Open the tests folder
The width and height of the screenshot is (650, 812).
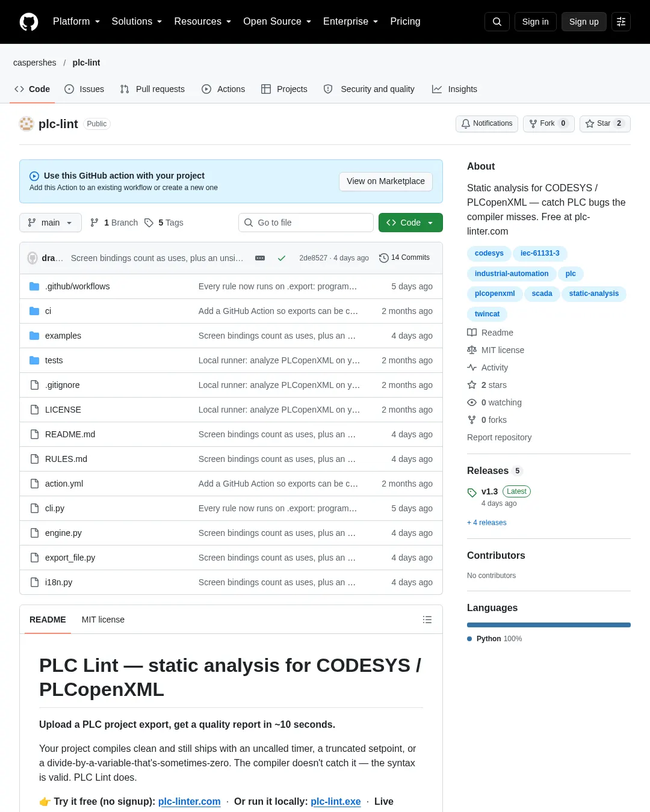54,360
